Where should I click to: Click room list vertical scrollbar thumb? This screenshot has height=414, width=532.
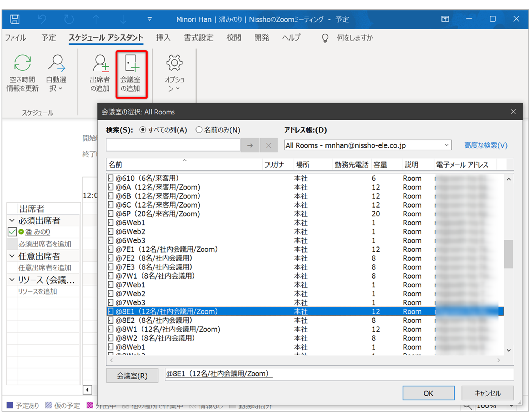point(509,254)
